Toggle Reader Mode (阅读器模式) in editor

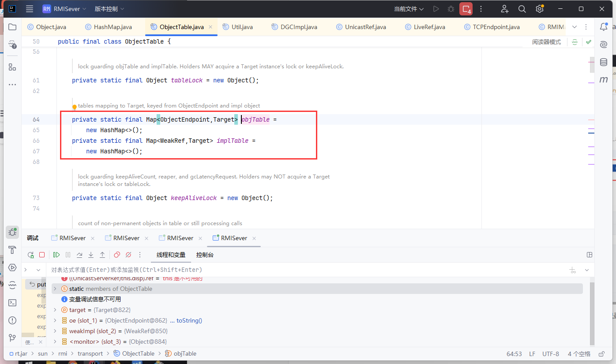tap(546, 42)
